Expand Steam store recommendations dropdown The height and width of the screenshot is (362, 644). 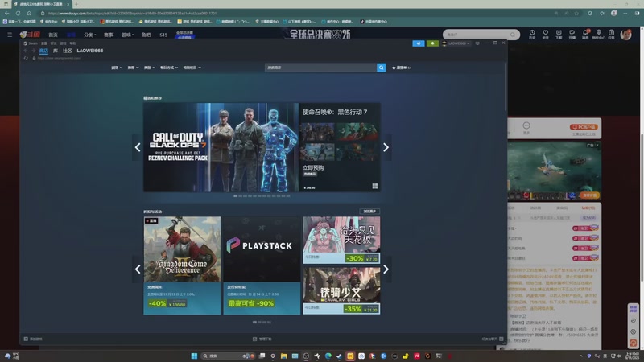pos(133,68)
